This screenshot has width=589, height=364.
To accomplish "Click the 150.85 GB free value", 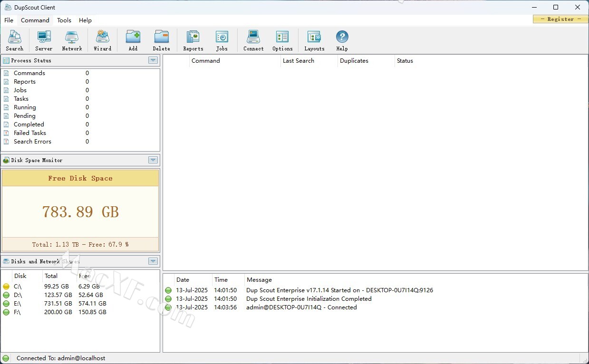I will tap(92, 312).
